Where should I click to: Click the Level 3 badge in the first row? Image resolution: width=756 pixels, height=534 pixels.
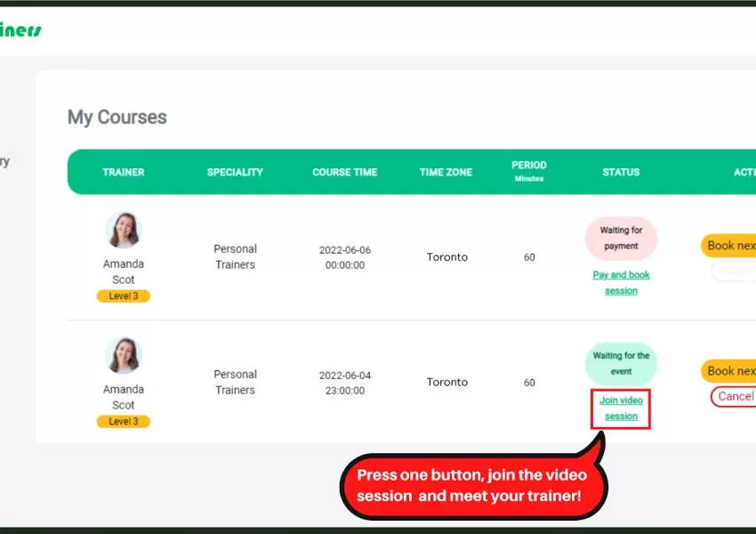point(123,296)
